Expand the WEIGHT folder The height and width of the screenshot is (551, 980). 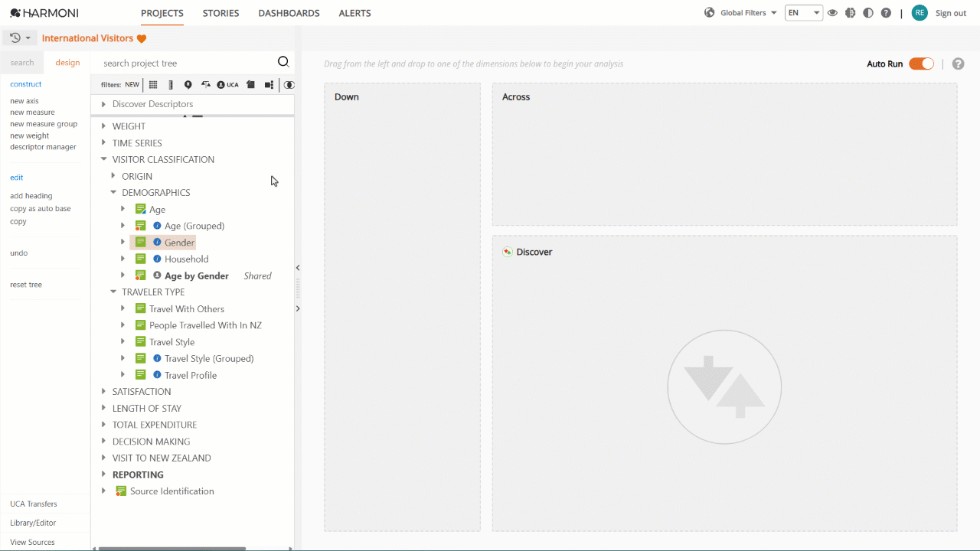pyautogui.click(x=103, y=126)
